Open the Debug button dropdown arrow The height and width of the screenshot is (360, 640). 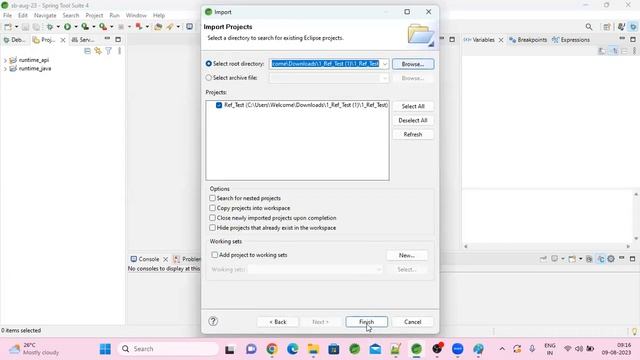[x=58, y=27]
